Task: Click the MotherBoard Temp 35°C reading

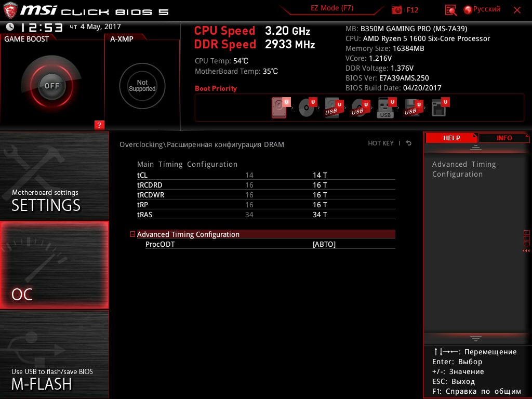Action: [236, 71]
